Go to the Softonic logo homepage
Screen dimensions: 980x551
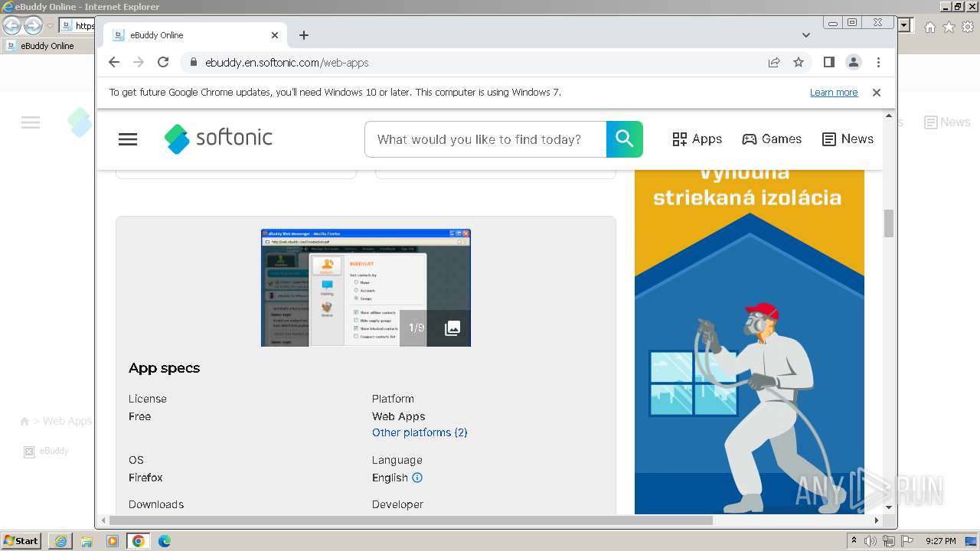(218, 139)
